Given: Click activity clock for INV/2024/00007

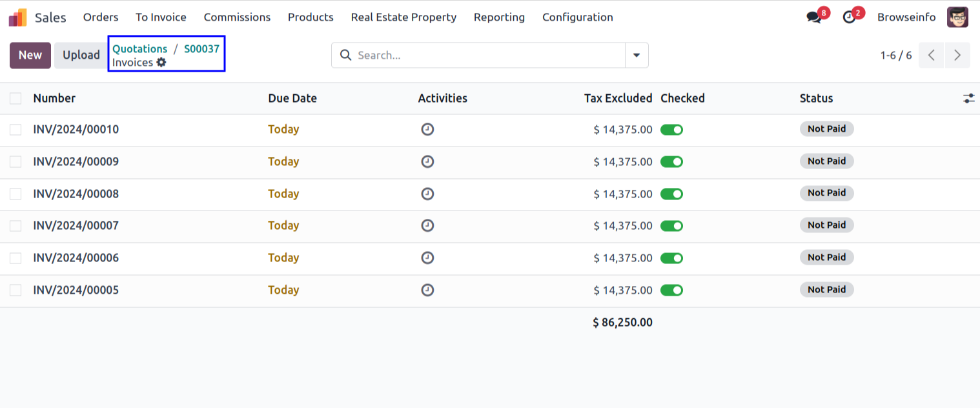Looking at the screenshot, I should coord(427,225).
